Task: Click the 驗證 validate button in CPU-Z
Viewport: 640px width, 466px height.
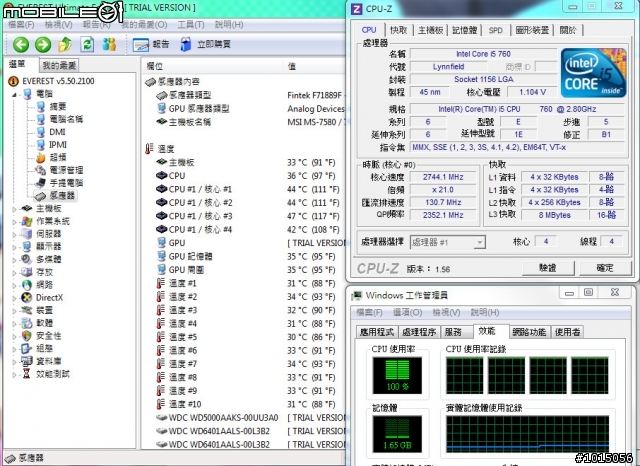Action: click(x=547, y=268)
